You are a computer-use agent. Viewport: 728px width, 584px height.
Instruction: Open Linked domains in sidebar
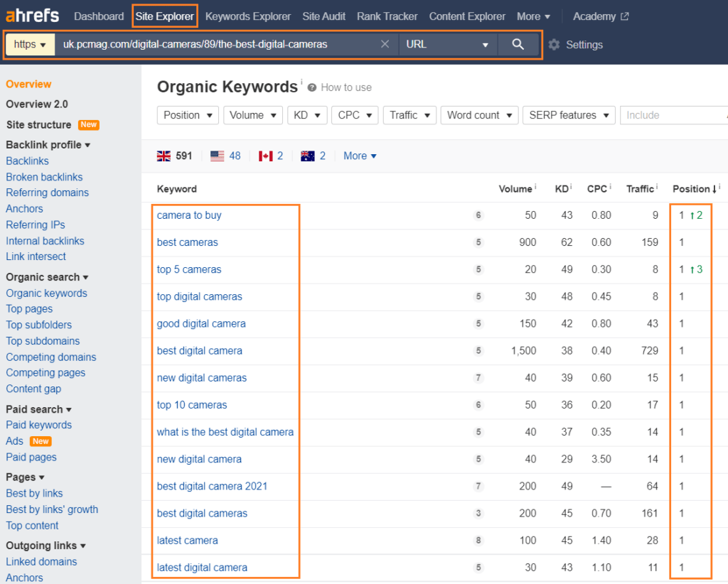[41, 562]
